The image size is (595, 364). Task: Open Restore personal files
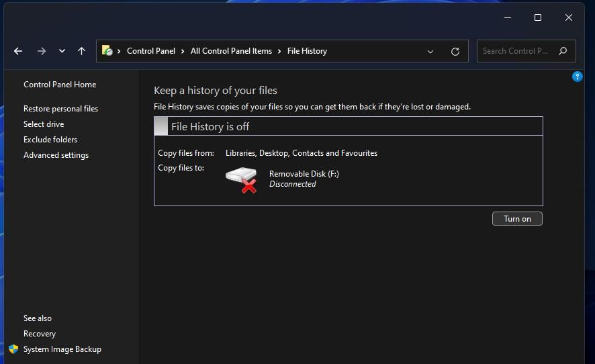click(x=60, y=109)
